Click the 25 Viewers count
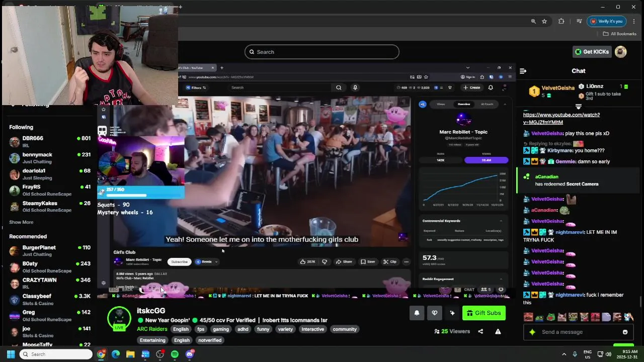The image size is (644, 362). tap(452, 331)
